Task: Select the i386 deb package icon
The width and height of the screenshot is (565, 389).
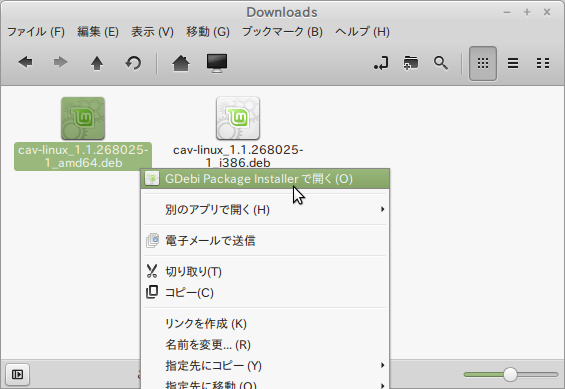Action: point(238,118)
